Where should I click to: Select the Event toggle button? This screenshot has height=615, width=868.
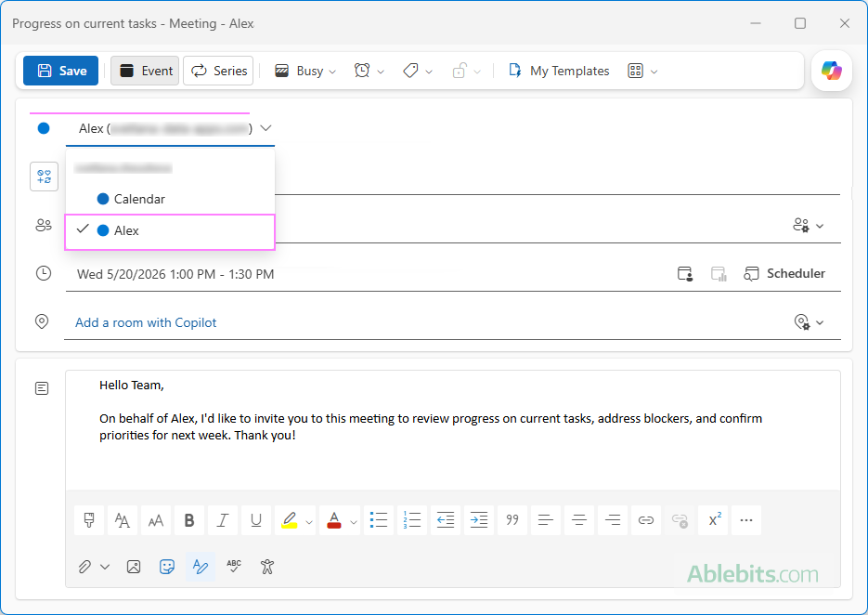[145, 71]
